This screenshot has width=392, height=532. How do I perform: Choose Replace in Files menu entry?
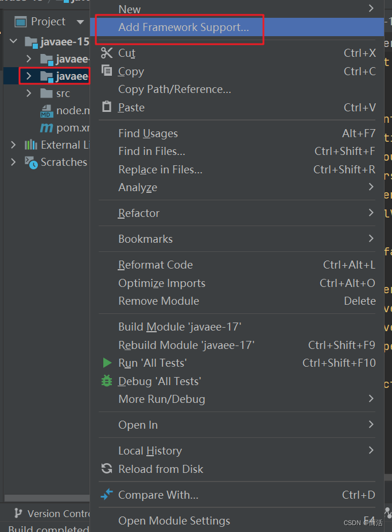click(x=237, y=169)
